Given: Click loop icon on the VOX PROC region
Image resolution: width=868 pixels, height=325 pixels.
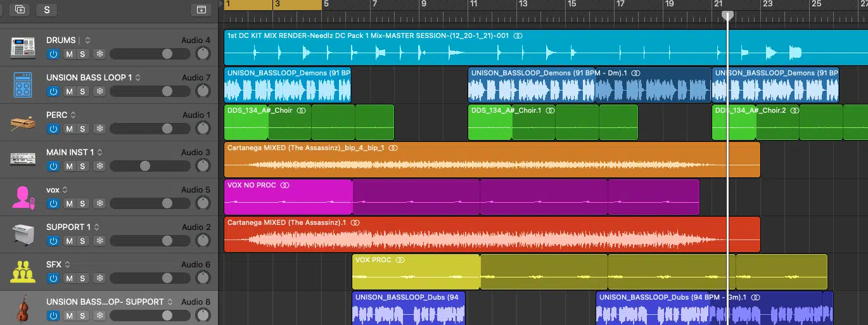Looking at the screenshot, I should (401, 260).
